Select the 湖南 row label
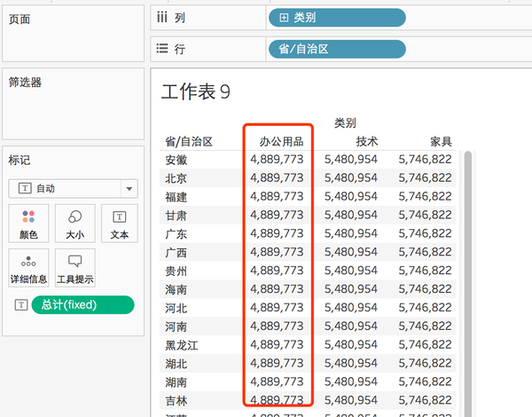 176,382
